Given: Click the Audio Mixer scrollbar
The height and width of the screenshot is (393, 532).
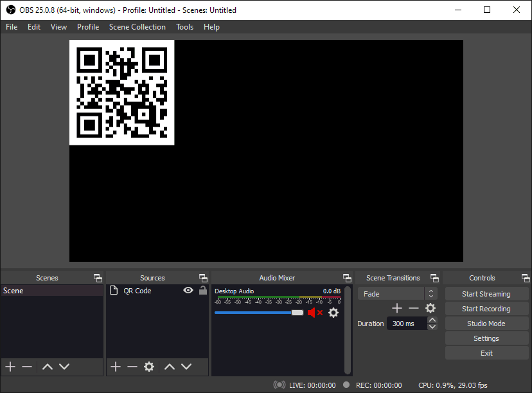Looking at the screenshot, I should click(348, 330).
